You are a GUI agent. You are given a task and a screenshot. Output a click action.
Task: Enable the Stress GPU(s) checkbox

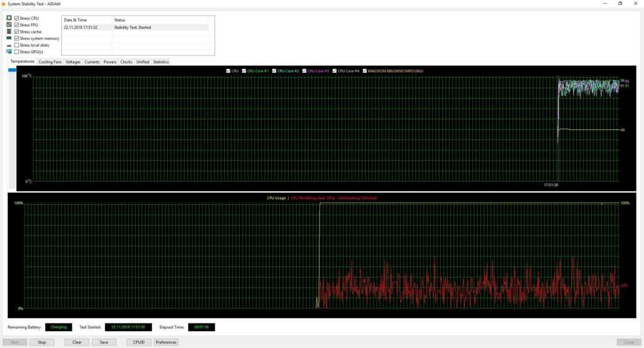(x=17, y=52)
